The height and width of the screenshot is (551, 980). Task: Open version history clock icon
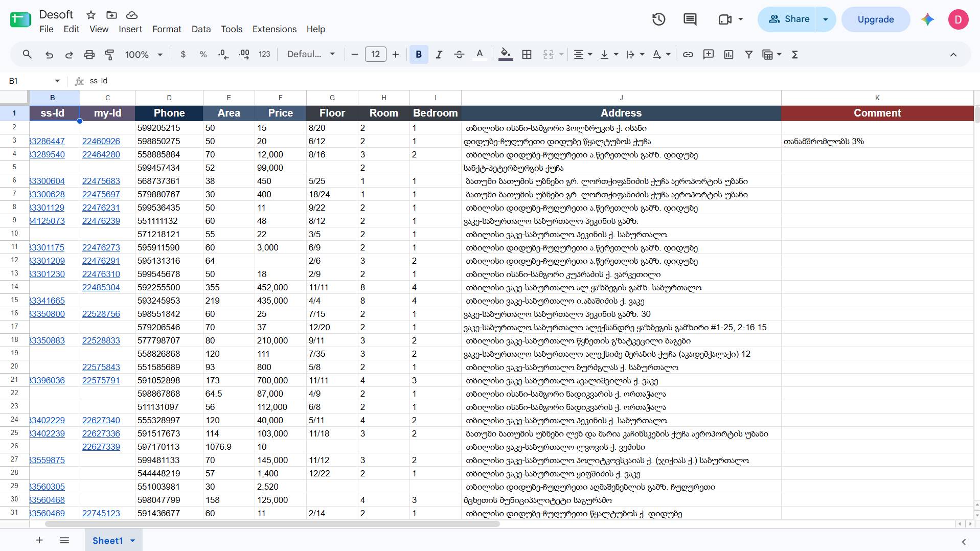tap(658, 19)
